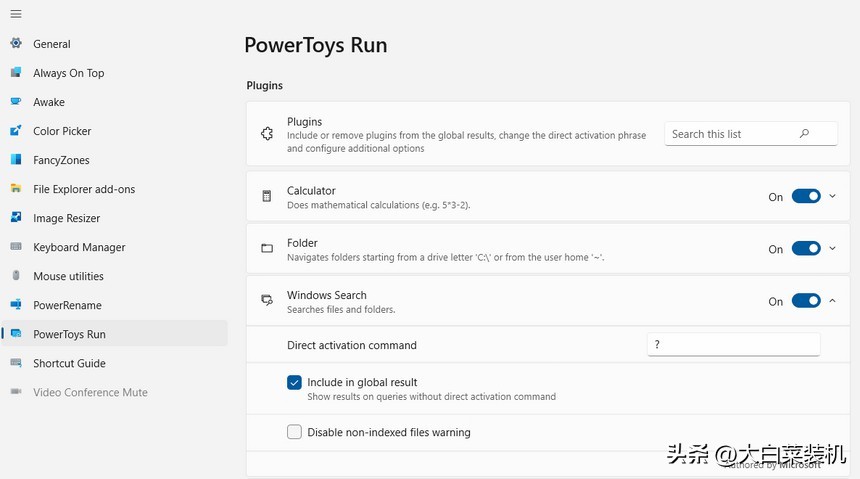
Task: Turn off the Calculator plugin toggle
Action: pos(806,196)
